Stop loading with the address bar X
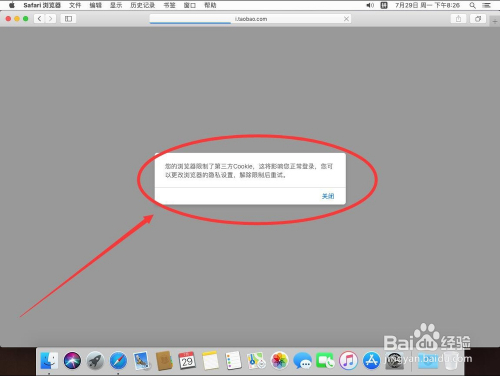Image resolution: width=500 pixels, height=376 pixels. pos(346,19)
